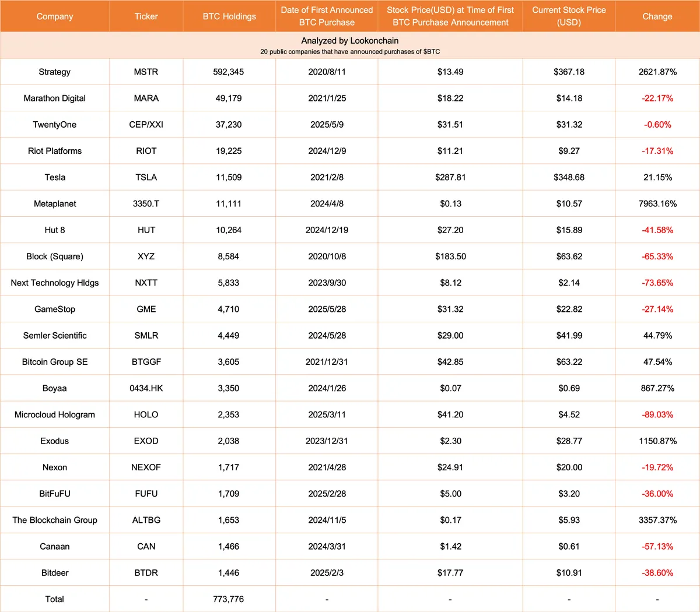700x612 pixels.
Task: Click the TSLA ticker cell
Action: pyautogui.click(x=146, y=177)
